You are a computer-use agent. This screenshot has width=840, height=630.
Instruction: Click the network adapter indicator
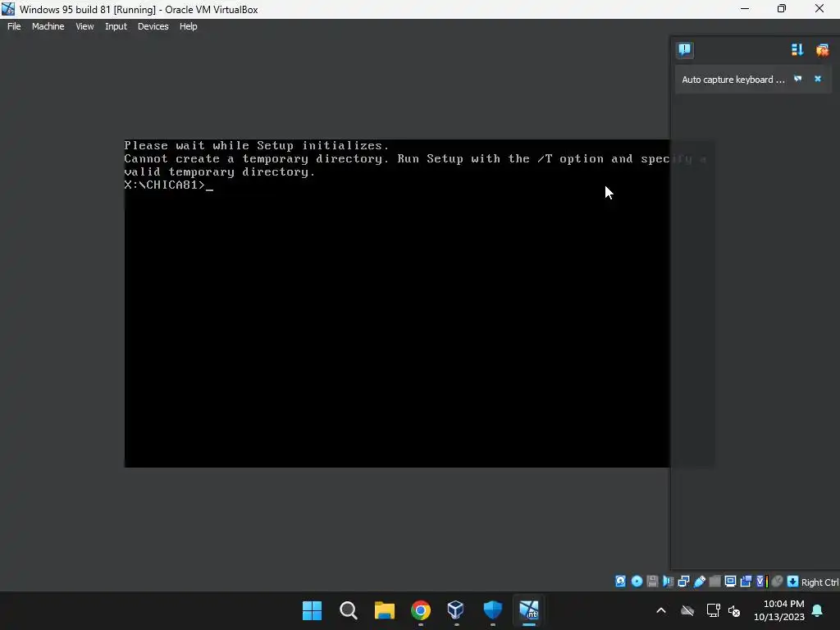tap(683, 582)
